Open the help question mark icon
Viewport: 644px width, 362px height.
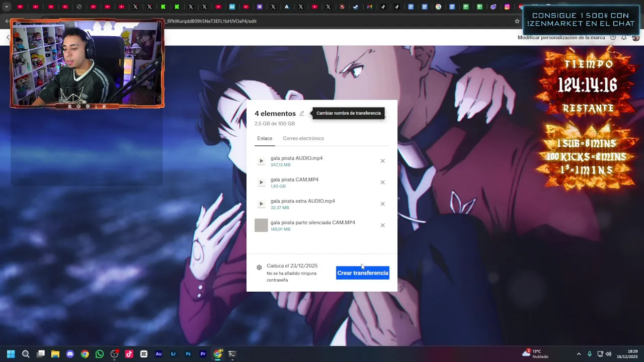[613, 38]
